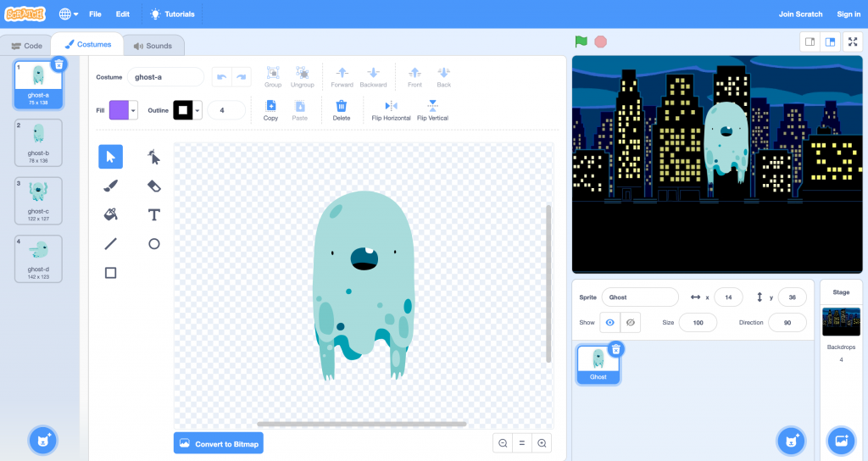This screenshot has height=461, width=868.
Task: Click the sprite x position field
Action: (x=728, y=297)
